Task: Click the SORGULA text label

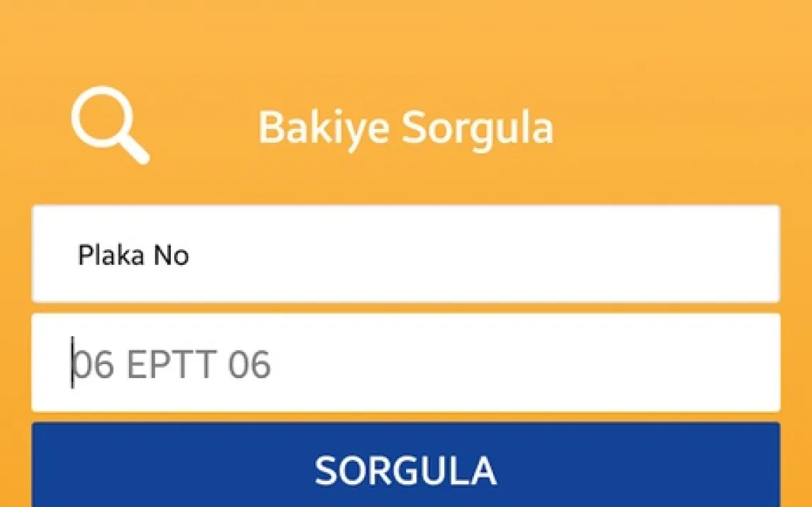Action: coord(405,470)
